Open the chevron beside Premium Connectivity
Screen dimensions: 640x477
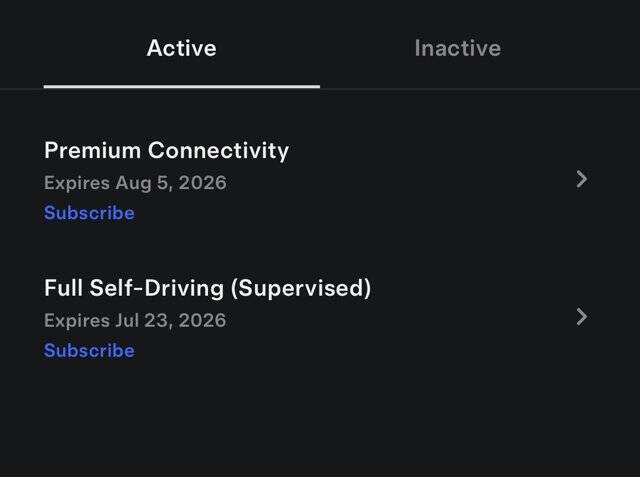[582, 179]
